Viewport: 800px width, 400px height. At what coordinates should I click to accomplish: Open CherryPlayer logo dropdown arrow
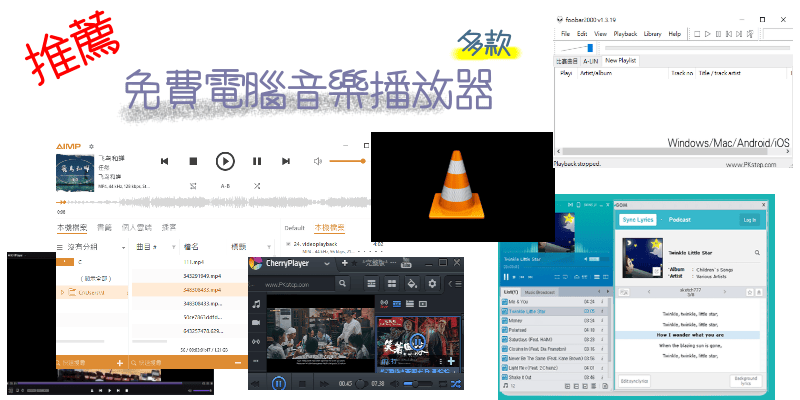pyautogui.click(x=327, y=264)
